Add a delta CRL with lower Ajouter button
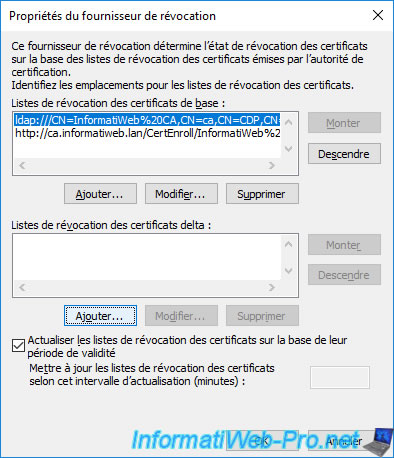The height and width of the screenshot is (458, 394). [x=100, y=316]
